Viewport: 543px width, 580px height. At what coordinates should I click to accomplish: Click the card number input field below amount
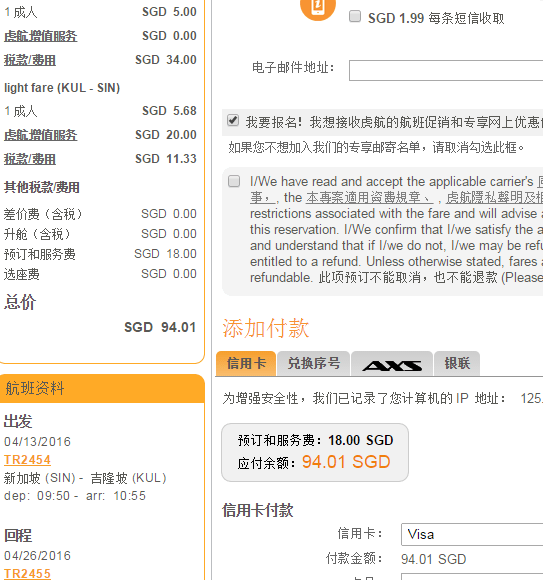click(x=472, y=577)
